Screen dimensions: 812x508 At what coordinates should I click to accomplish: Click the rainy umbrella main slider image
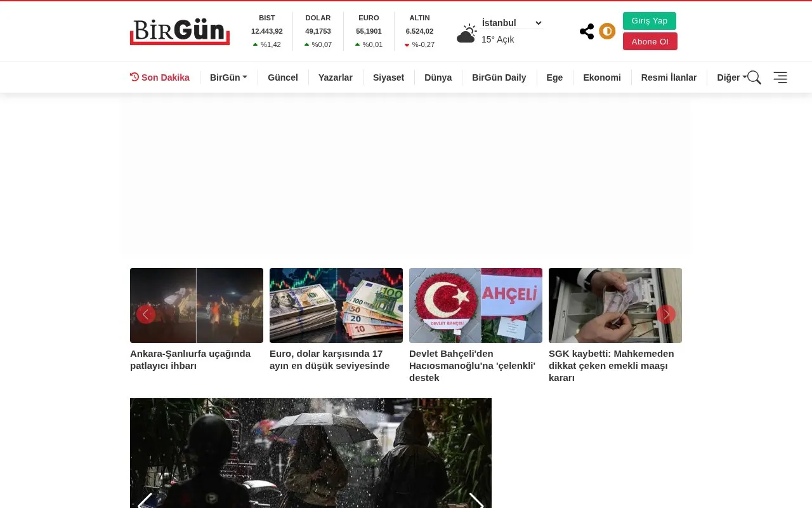[311, 453]
